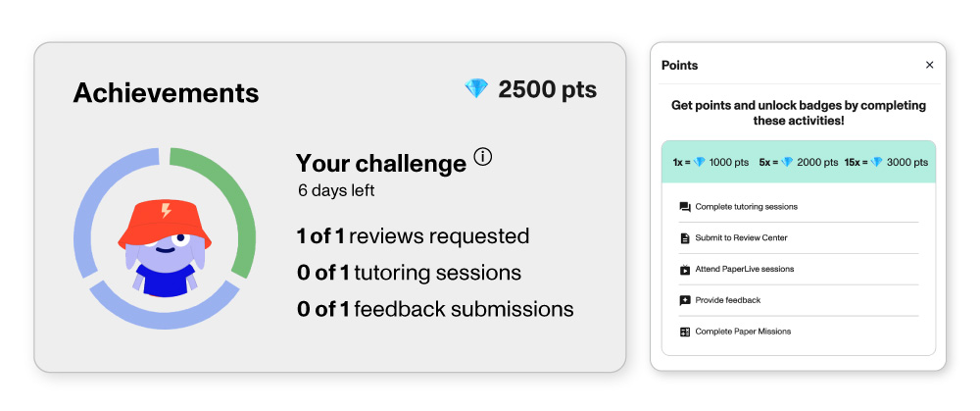Select Attend PaperLive sessions text

click(x=744, y=270)
